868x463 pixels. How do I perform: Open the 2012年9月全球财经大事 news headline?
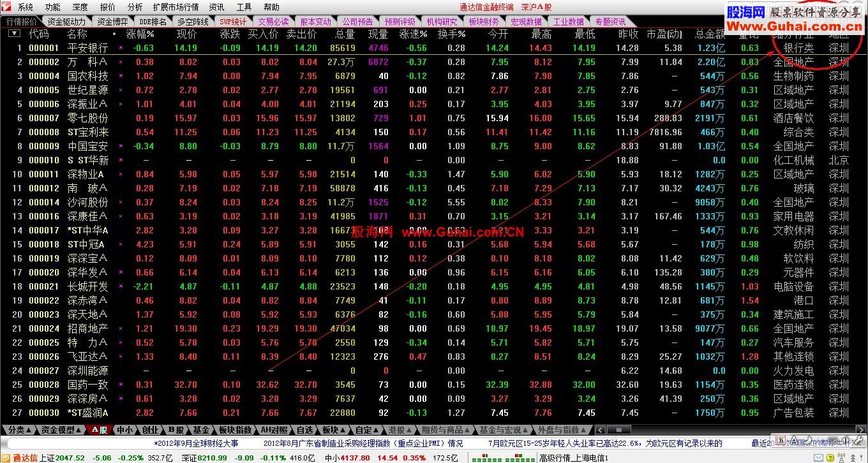pyautogui.click(x=195, y=443)
